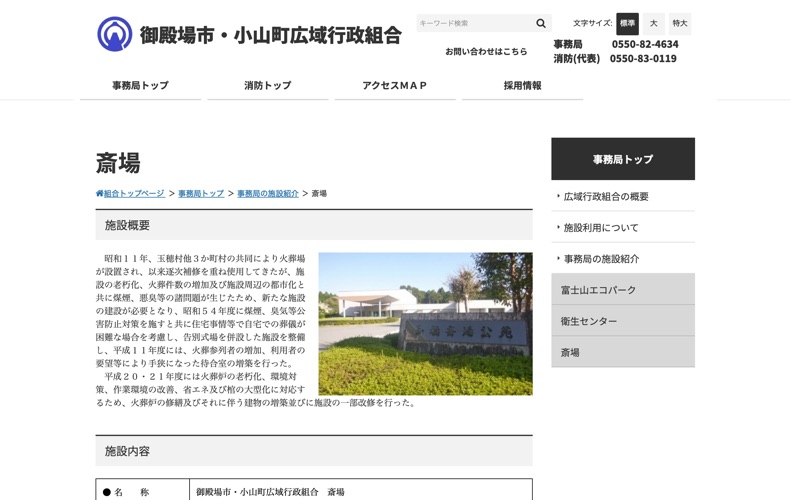Click current page 斎場 in the breadcrumb
Viewport: 800px width, 500px height.
[319, 193]
